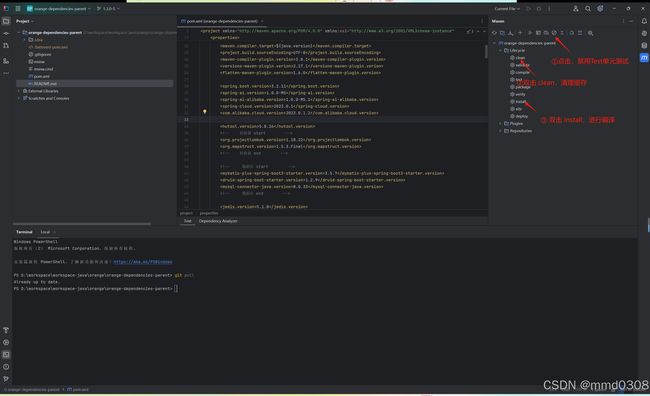This screenshot has height=396, width=650.
Task: Open AI Assistant icon on right sidebar
Action: [x=644, y=33]
